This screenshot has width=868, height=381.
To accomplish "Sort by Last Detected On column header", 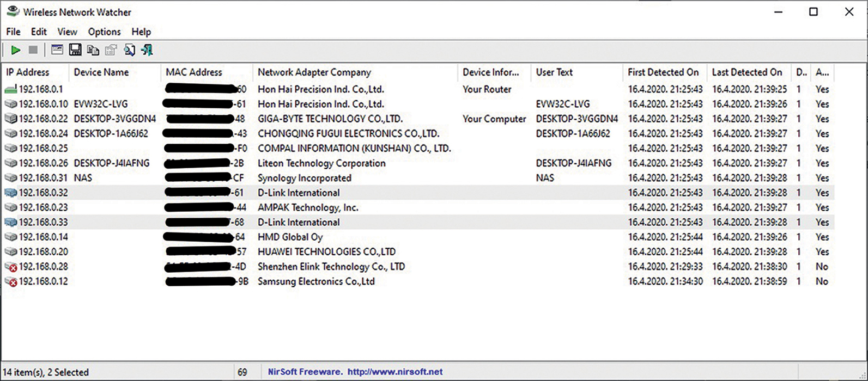I will click(x=749, y=72).
